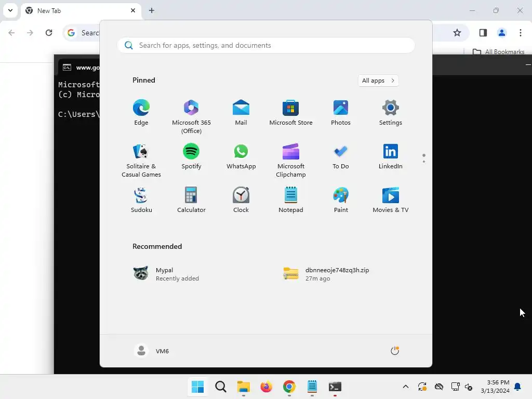Open Solitaire & Casual Games
This screenshot has height=399, width=532.
141,160
